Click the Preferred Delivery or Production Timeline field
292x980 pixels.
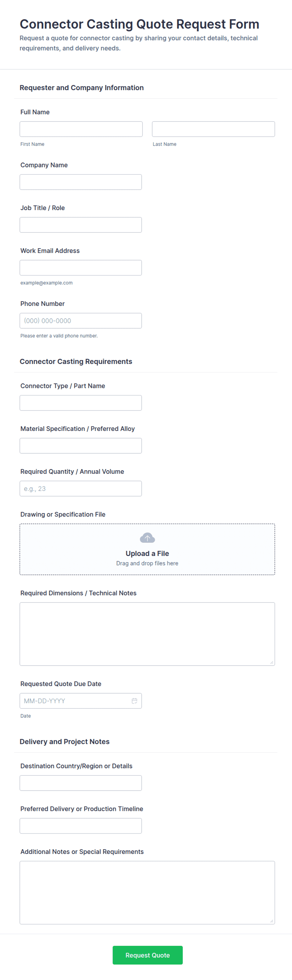tap(81, 825)
